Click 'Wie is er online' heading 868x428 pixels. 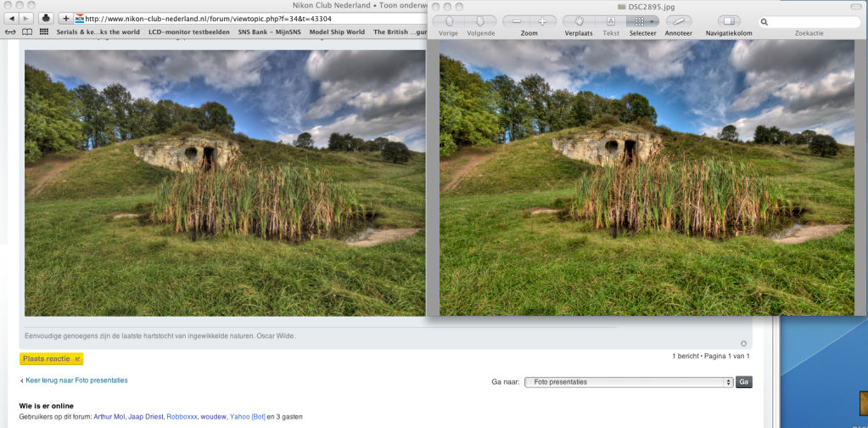(x=46, y=406)
